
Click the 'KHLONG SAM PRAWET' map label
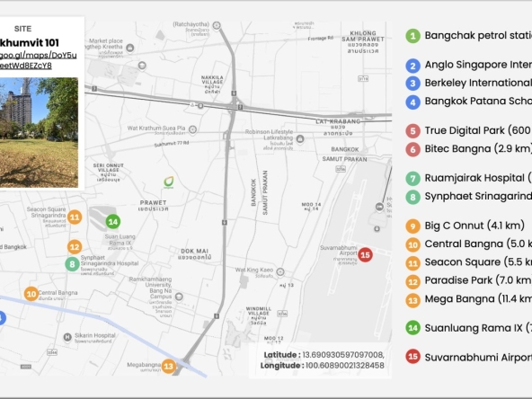[x=363, y=36]
